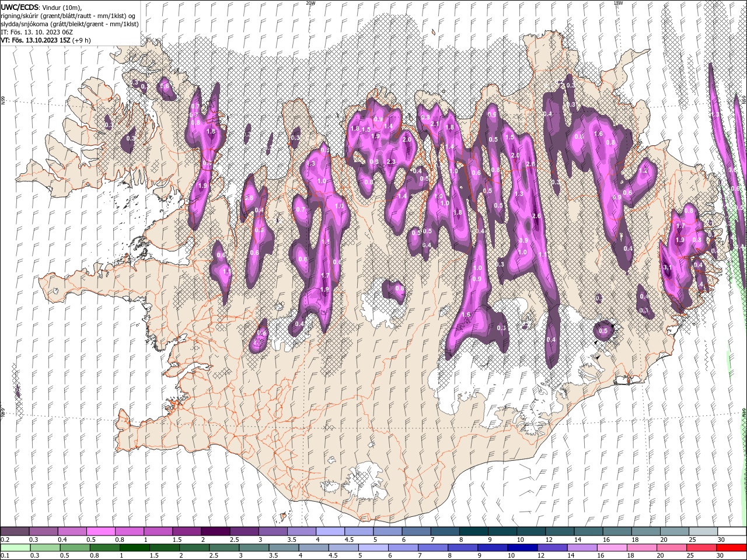Screen dimensions: 747x560
Task: Click the '0.2' label on snow scale
Action: coord(5,540)
